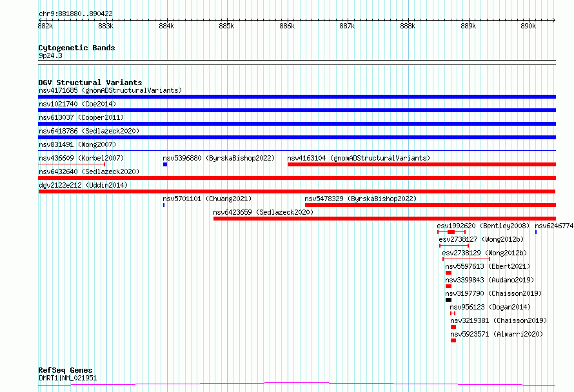Click the nsv4171685 (gnomADStructuralVariants) label
This screenshot has height=392, width=574.
pos(110,90)
